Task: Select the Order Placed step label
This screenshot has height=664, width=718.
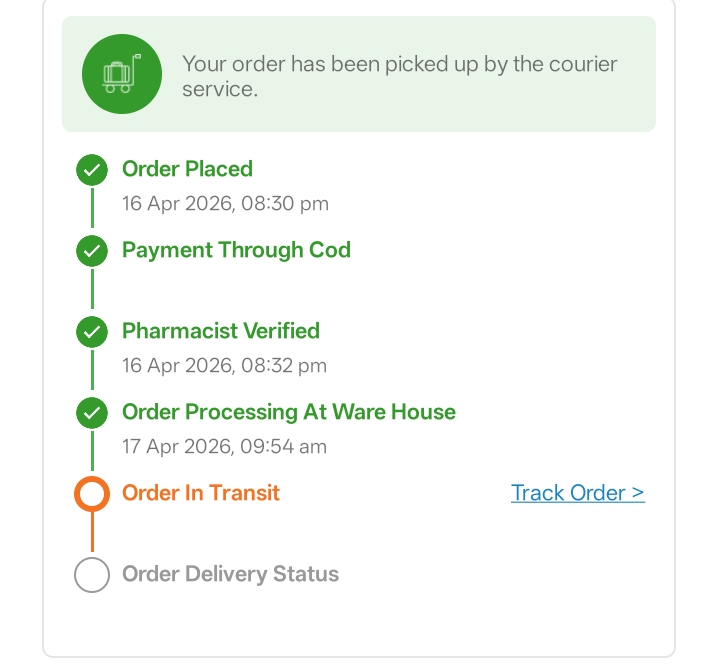Action: coord(187,169)
